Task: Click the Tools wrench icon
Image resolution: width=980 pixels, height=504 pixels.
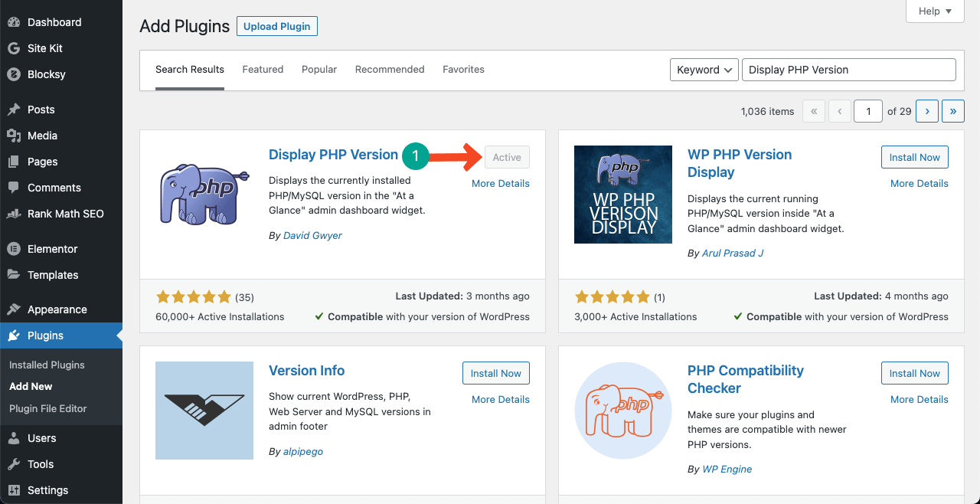Action: [14, 464]
